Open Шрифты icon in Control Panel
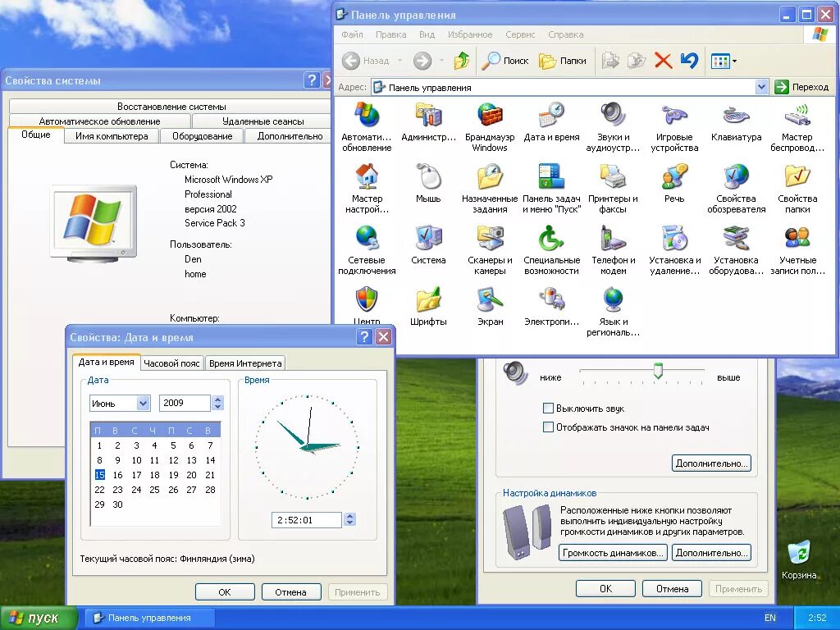840x630 pixels. [x=428, y=307]
